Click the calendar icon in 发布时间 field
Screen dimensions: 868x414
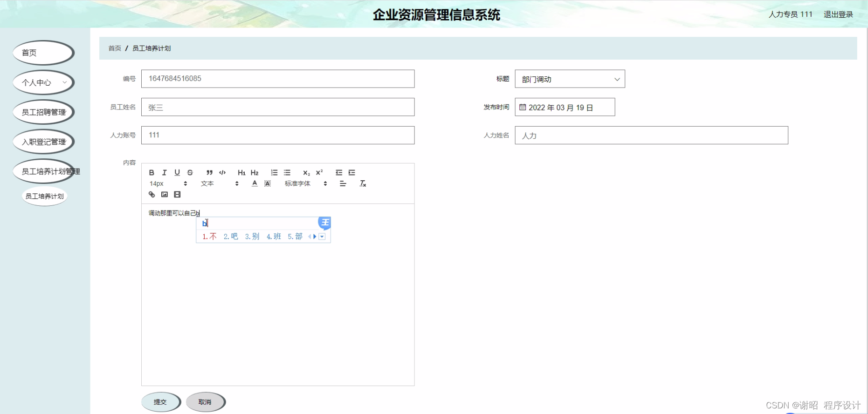click(523, 107)
